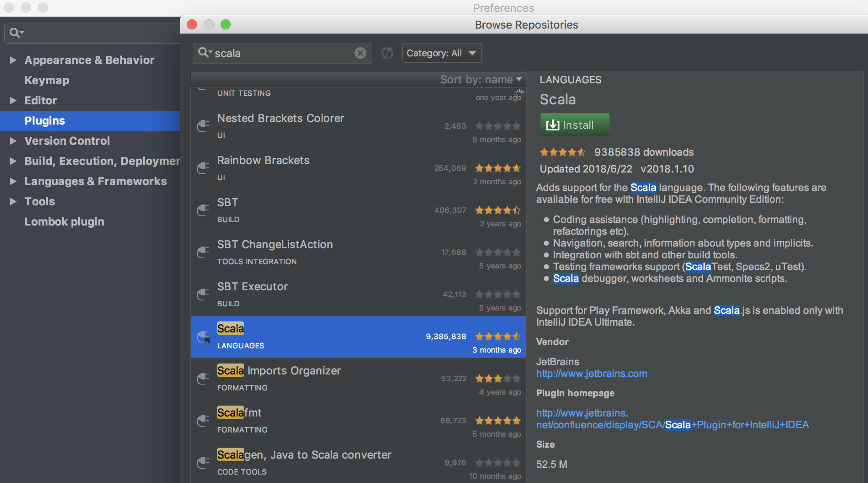Click the plugin icon next to SBT
This screenshot has height=483, width=868.
point(203,210)
